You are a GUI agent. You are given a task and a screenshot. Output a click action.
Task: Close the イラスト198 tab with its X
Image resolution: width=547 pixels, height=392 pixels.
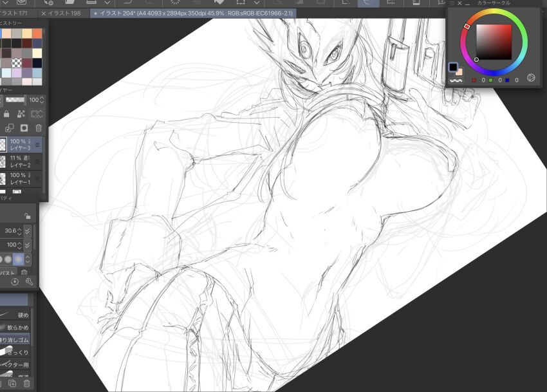(44, 14)
